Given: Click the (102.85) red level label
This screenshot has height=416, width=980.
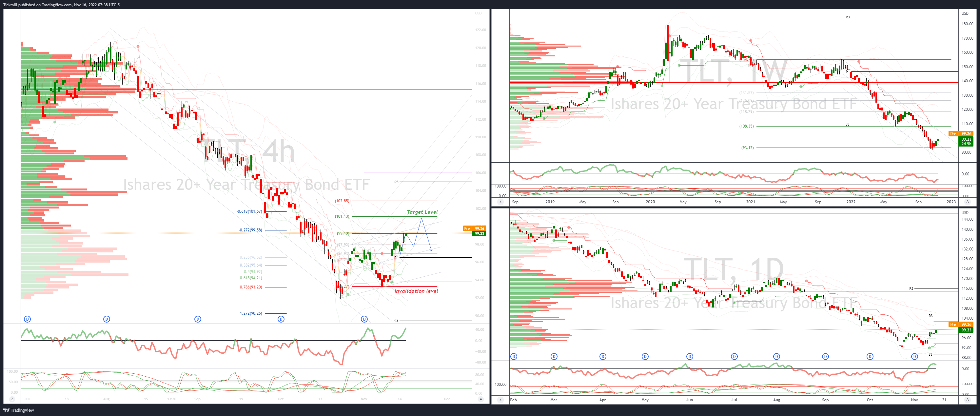Looking at the screenshot, I should [x=342, y=201].
